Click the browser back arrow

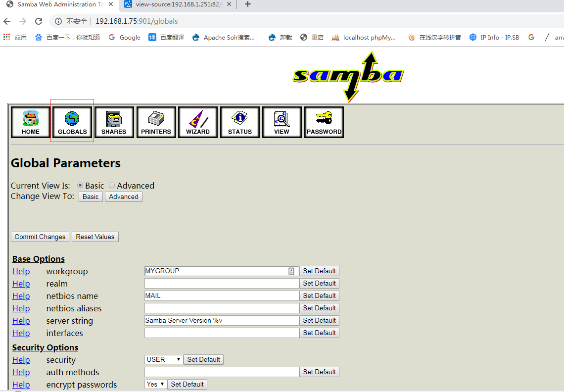point(7,21)
